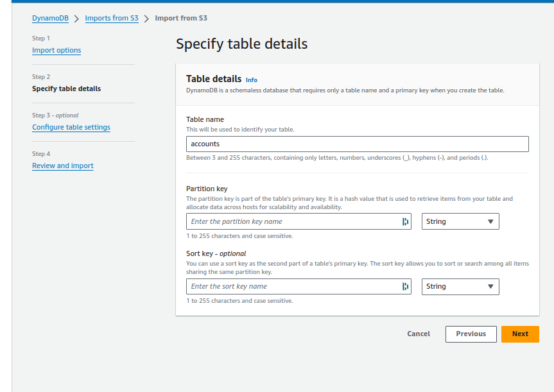
Task: Click the breadcrumb chevron after Imports from S3
Action: (146, 19)
